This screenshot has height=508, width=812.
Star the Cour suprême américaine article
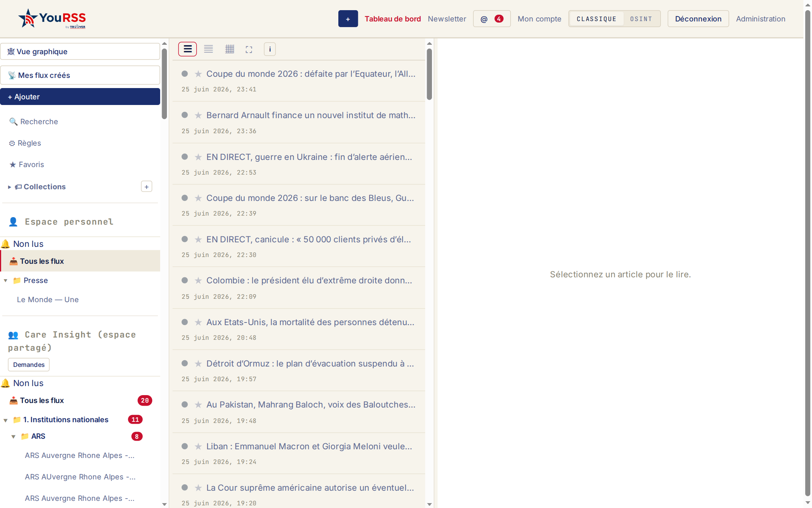(198, 488)
